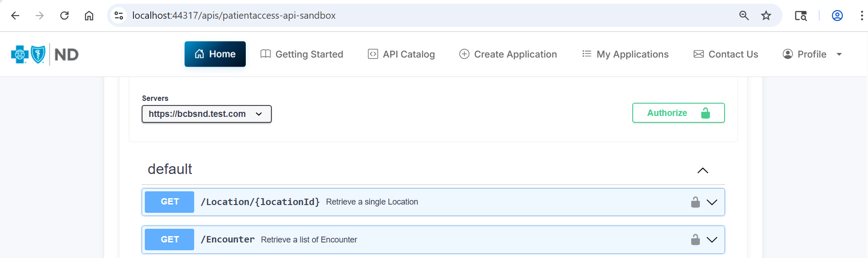
Task: Expand the GET /Location/{locationId} endpoint
Action: pos(712,202)
